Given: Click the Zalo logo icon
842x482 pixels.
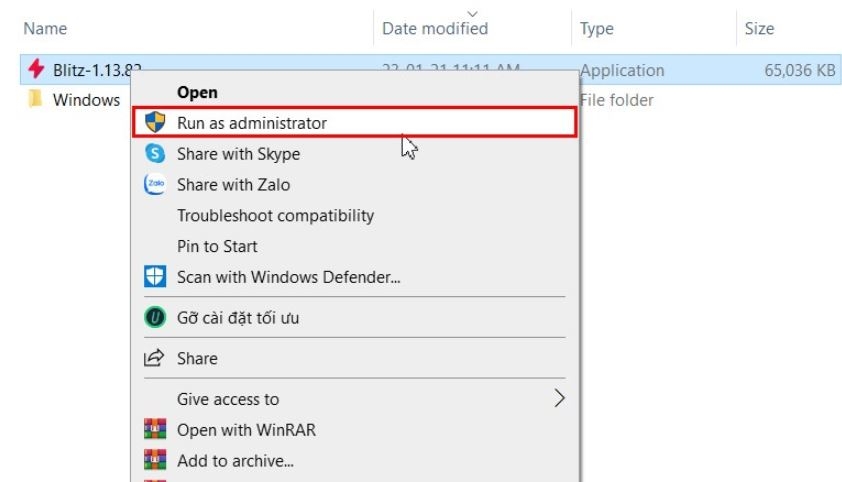Looking at the screenshot, I should point(155,184).
